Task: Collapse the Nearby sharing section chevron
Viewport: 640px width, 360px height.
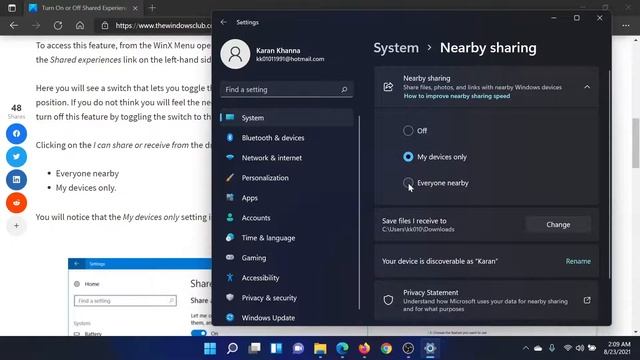Action: click(x=587, y=87)
